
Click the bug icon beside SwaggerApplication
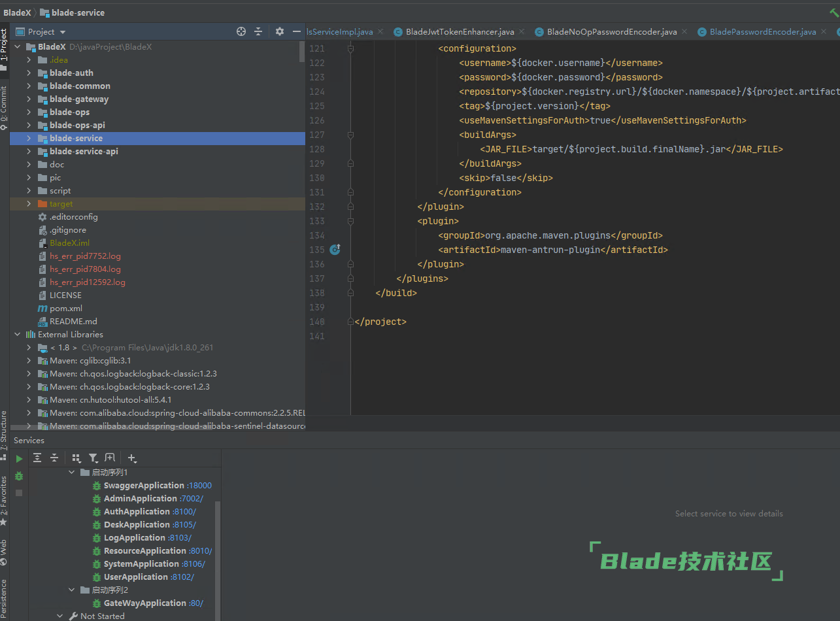97,486
